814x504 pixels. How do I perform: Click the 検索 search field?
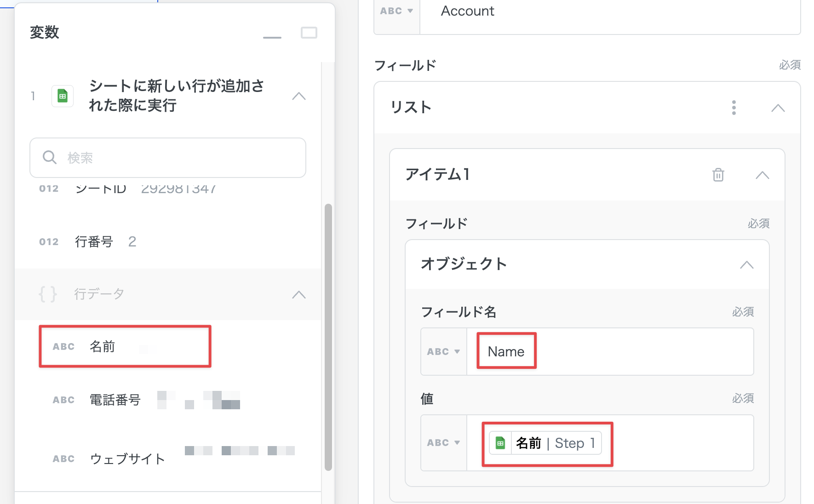(x=179, y=158)
